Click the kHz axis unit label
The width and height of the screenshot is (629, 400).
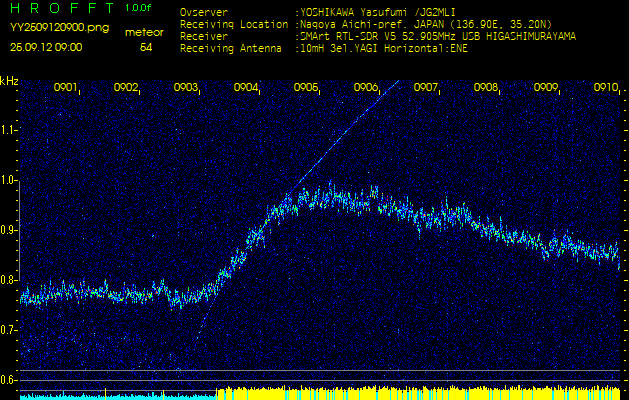coord(9,81)
